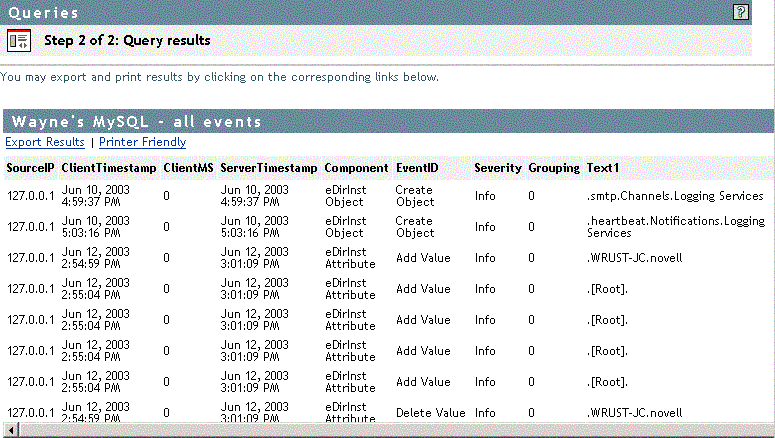Click the ClientMS column header
Screen dimensions: 775x438
(188, 168)
